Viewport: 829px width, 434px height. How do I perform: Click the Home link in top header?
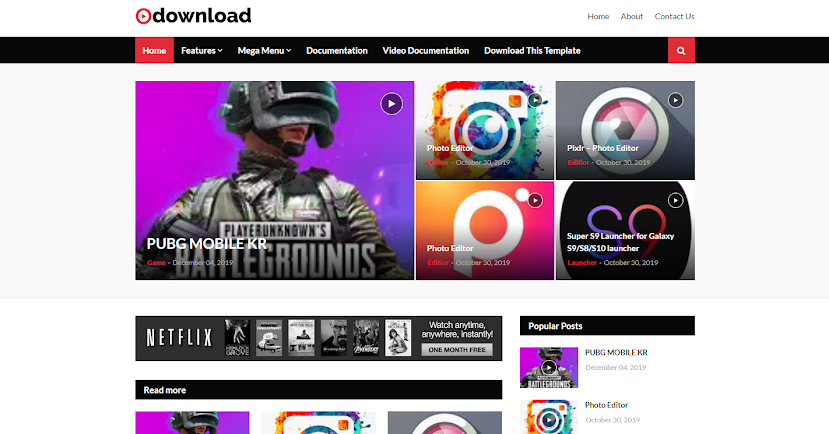tap(598, 16)
